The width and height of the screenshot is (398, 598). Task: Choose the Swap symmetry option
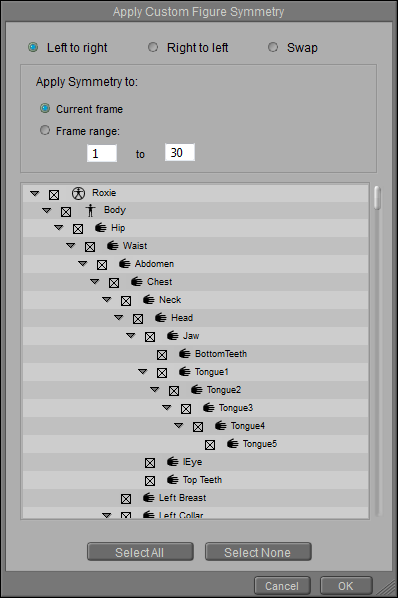coord(273,47)
